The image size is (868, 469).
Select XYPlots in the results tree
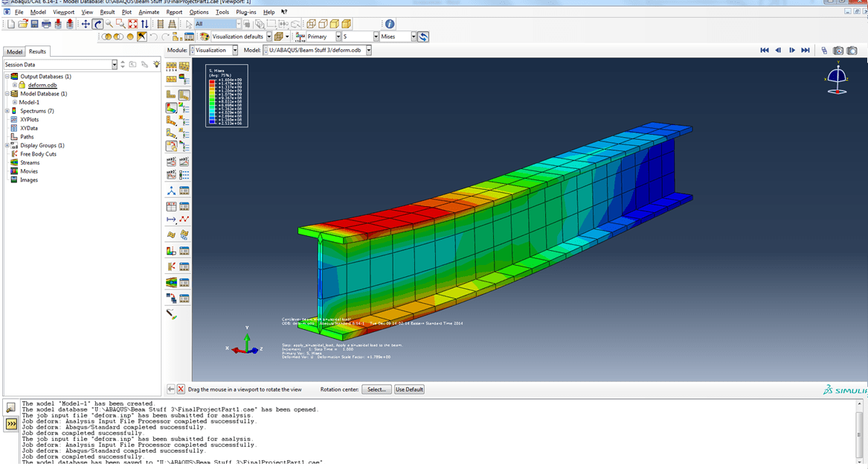pyautogui.click(x=29, y=119)
